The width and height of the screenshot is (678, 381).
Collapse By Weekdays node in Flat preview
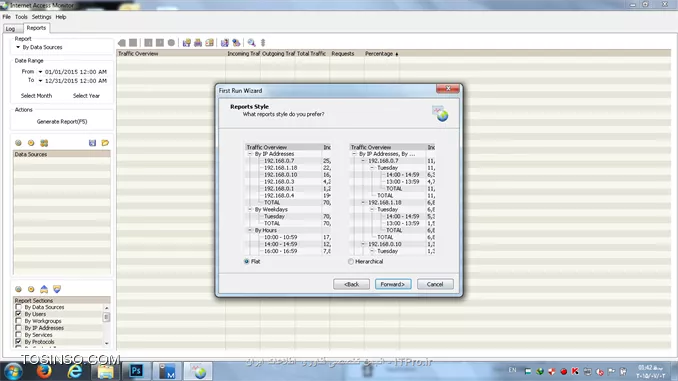click(x=249, y=209)
